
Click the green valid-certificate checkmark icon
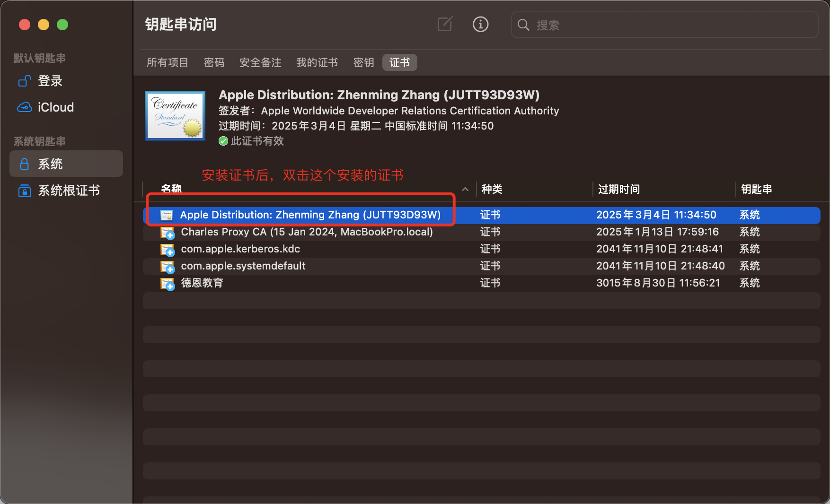pyautogui.click(x=223, y=141)
